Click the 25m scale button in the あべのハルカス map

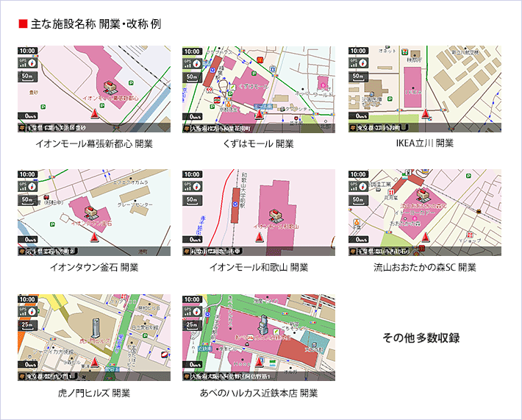[193, 324]
